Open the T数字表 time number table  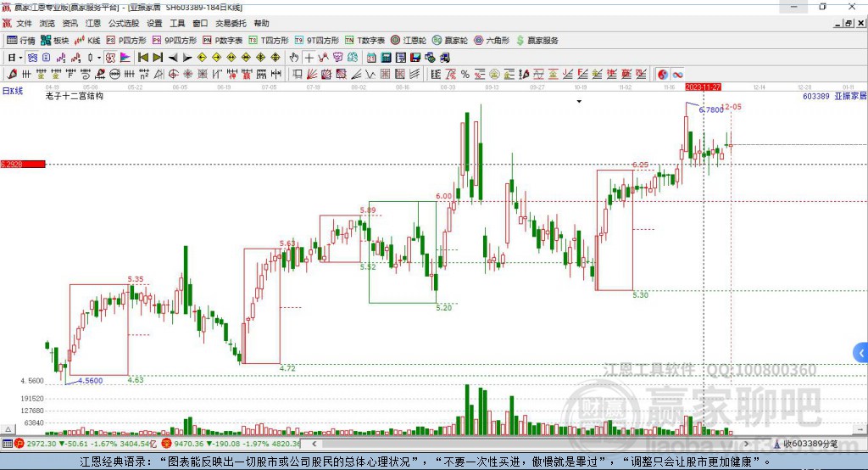coord(364,41)
